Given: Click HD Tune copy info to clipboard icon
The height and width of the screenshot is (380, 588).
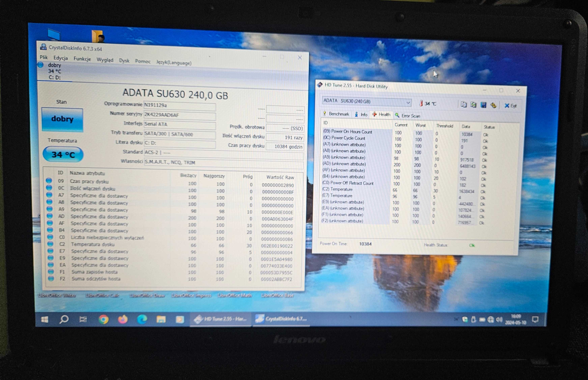Looking at the screenshot, I should point(464,105).
